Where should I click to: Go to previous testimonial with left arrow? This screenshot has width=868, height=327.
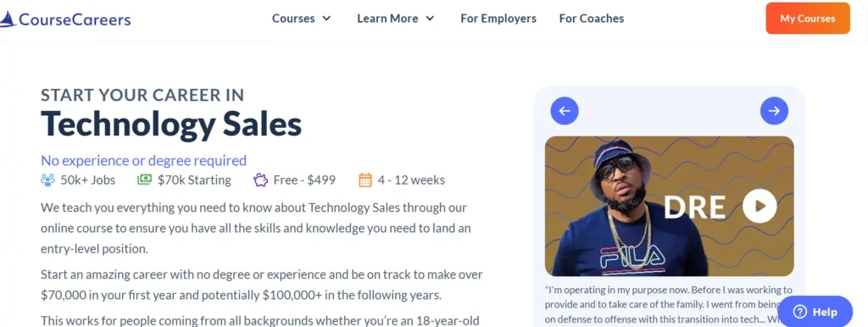click(564, 111)
